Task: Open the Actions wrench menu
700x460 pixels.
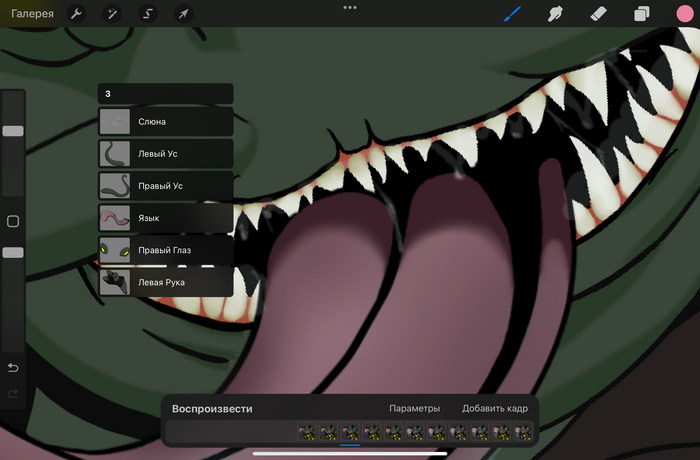Action: pos(77,14)
